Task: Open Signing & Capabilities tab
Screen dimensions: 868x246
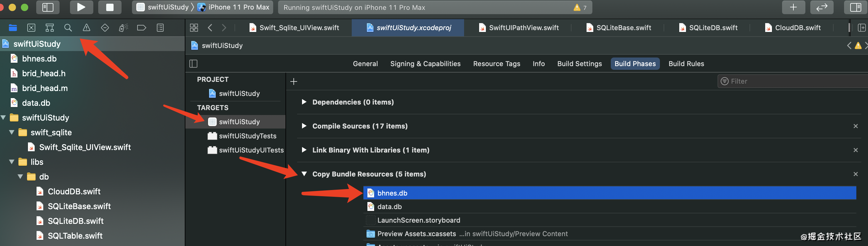Action: click(x=425, y=64)
